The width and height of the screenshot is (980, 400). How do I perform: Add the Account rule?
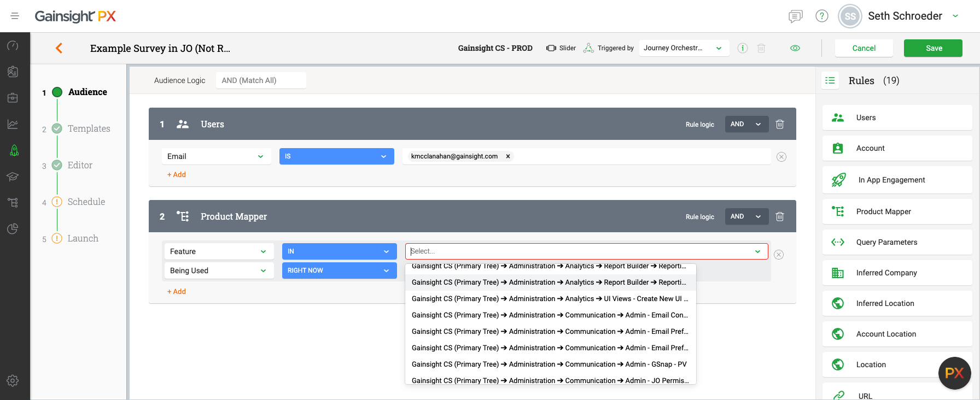coord(897,148)
